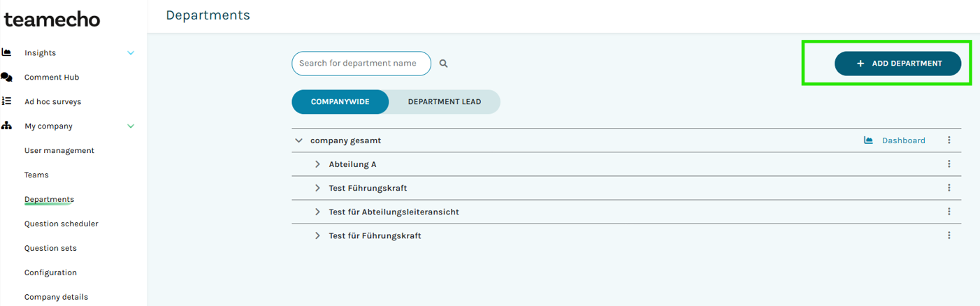Click the search magnifier icon
The image size is (980, 306).
tap(443, 64)
